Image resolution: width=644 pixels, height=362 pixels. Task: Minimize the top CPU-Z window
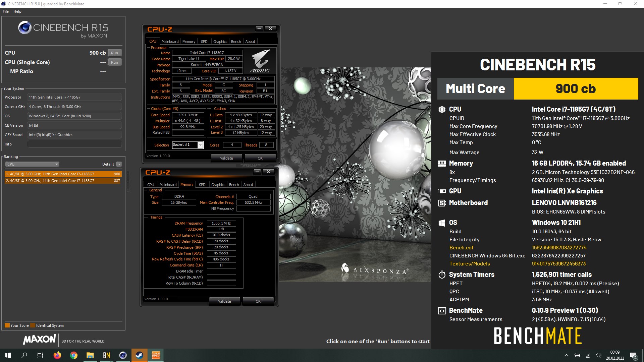coord(259,28)
